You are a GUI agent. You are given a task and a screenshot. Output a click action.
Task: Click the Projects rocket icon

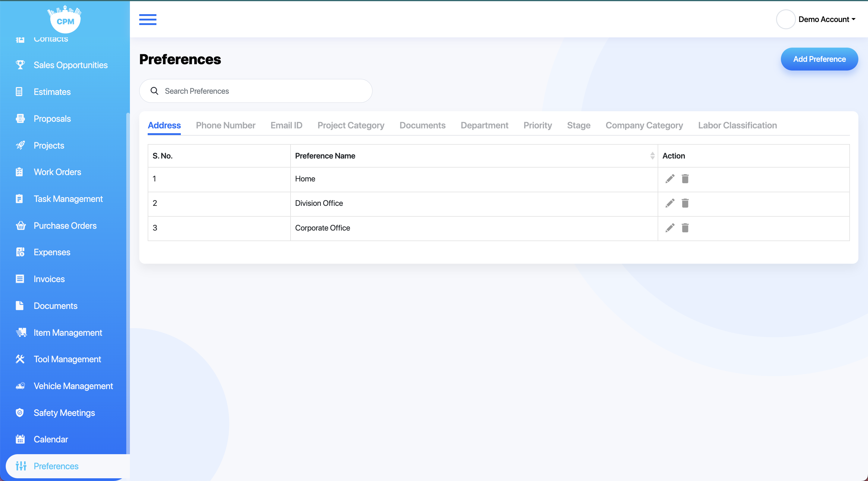pyautogui.click(x=20, y=145)
